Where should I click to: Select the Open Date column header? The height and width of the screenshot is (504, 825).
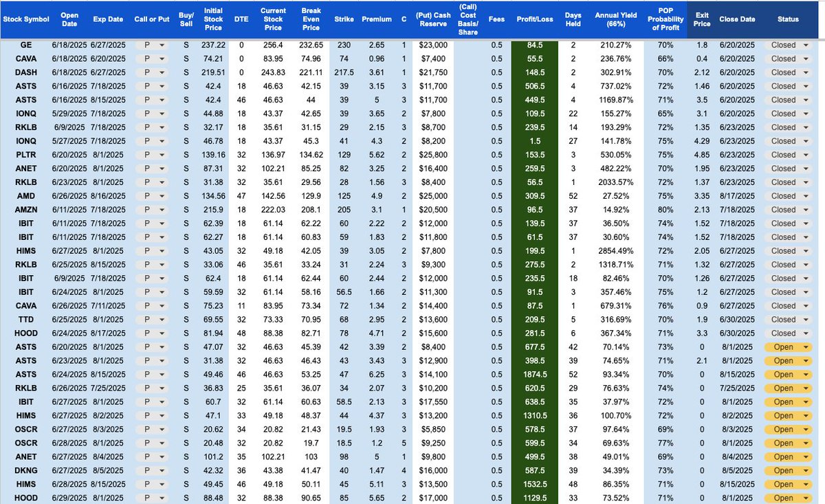point(69,19)
